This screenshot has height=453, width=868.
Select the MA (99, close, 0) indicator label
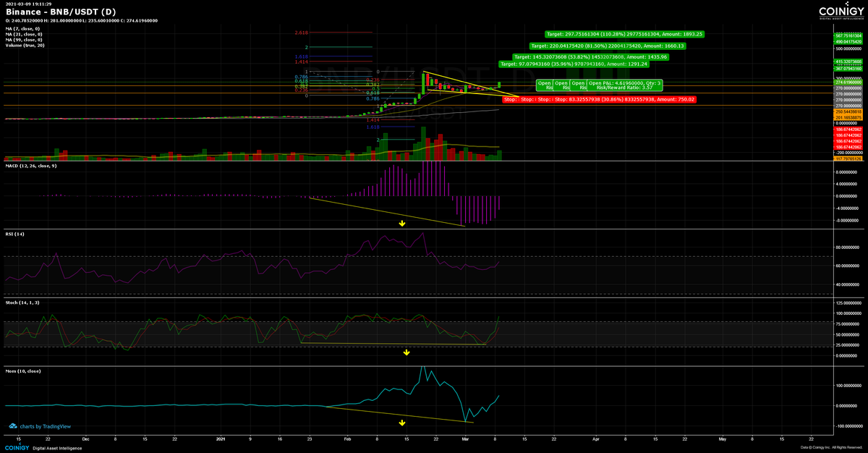click(23, 40)
